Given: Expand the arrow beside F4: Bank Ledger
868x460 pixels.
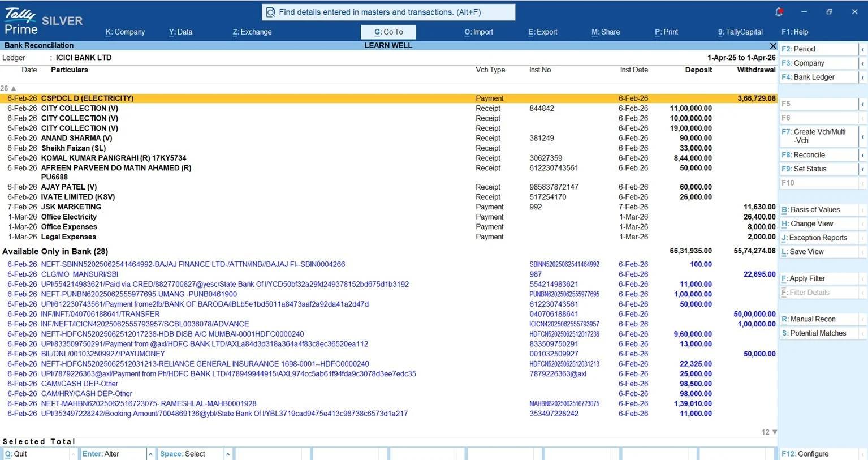Looking at the screenshot, I should pyautogui.click(x=862, y=78).
